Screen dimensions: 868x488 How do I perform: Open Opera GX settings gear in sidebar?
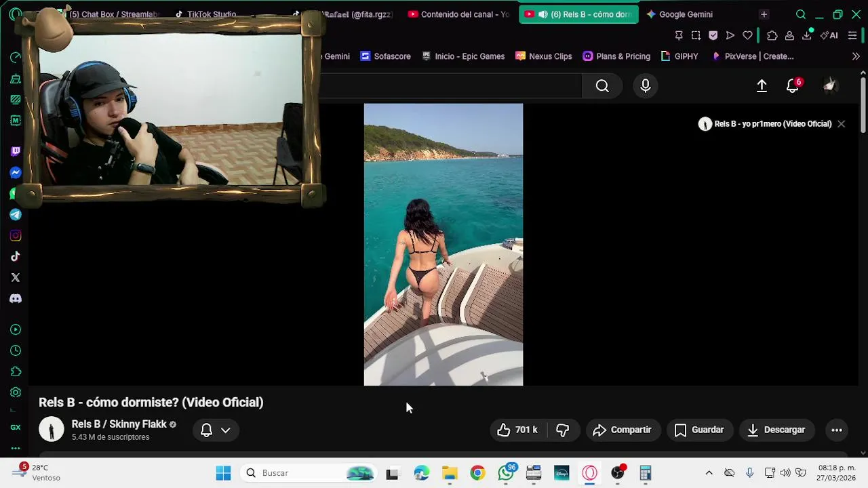point(16,392)
